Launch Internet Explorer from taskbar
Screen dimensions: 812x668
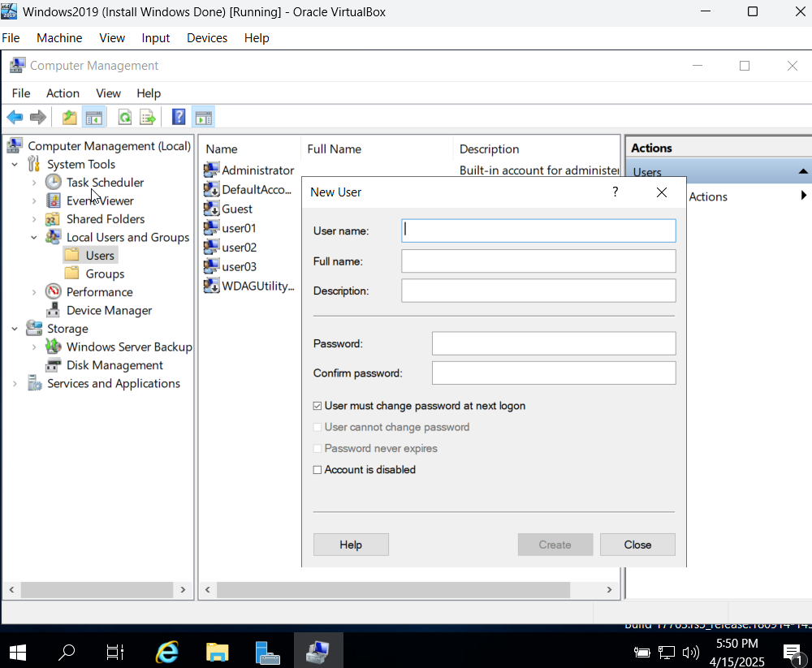tap(167, 652)
